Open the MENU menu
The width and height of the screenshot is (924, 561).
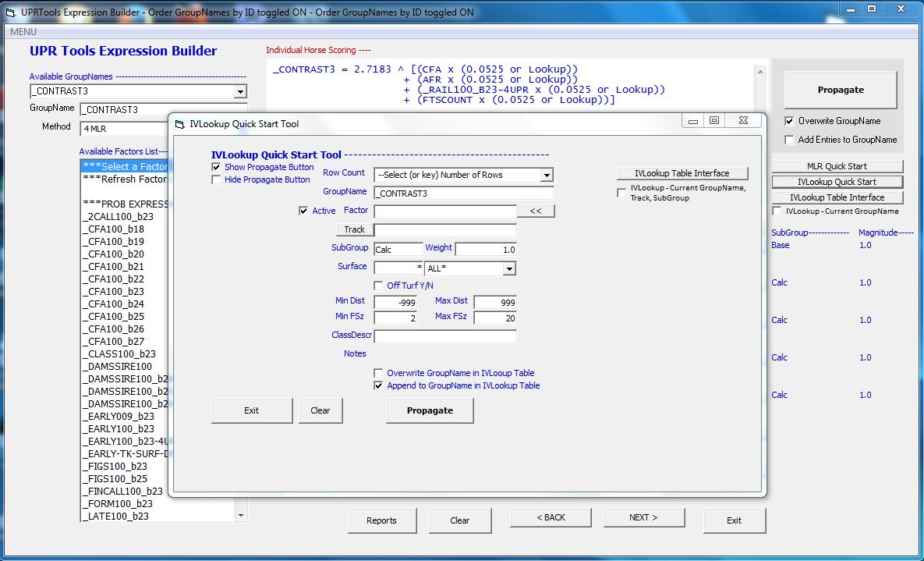pos(23,32)
